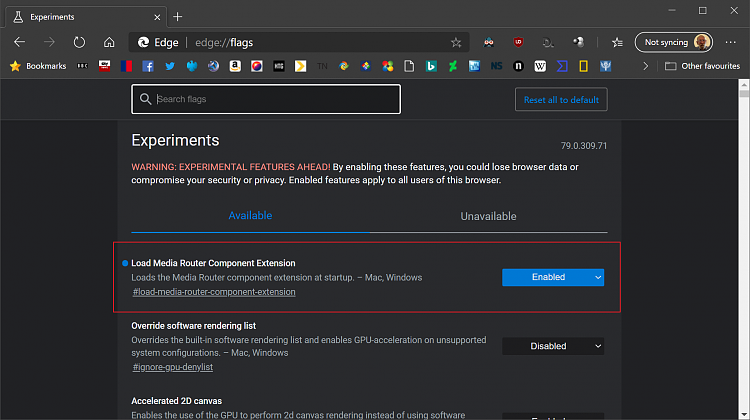Open the NS bookmark

(496, 66)
